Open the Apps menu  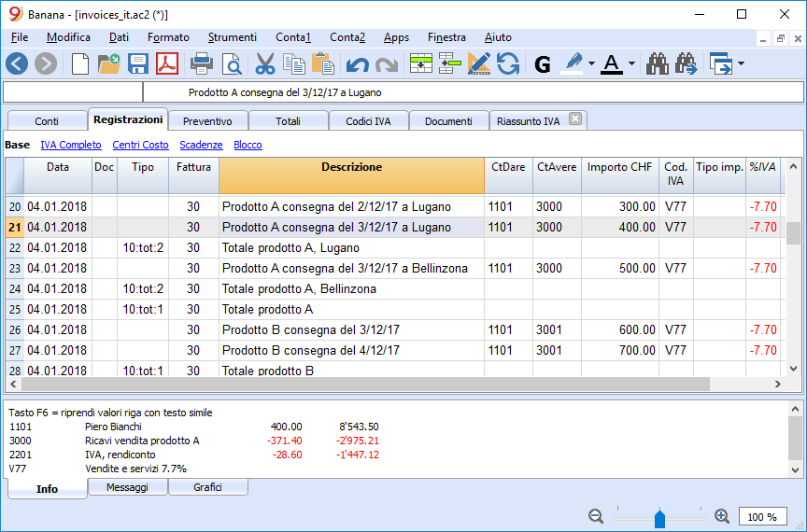click(396, 37)
